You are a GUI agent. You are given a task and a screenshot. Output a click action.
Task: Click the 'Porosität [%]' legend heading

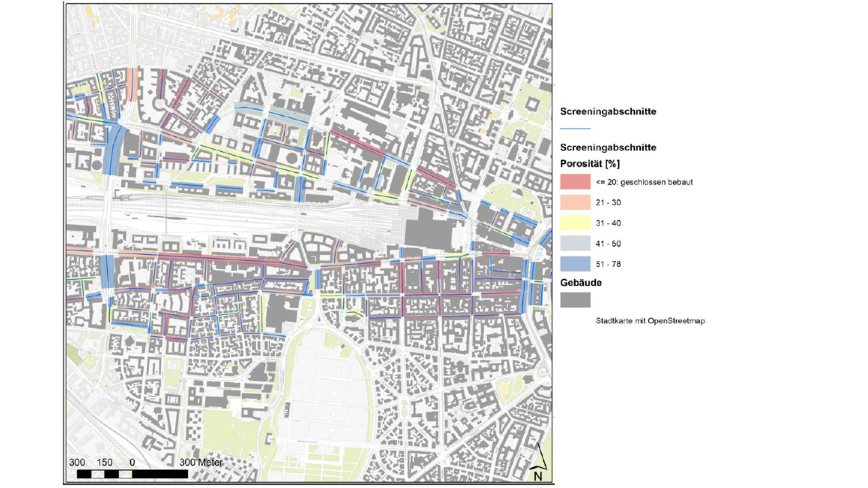point(590,163)
